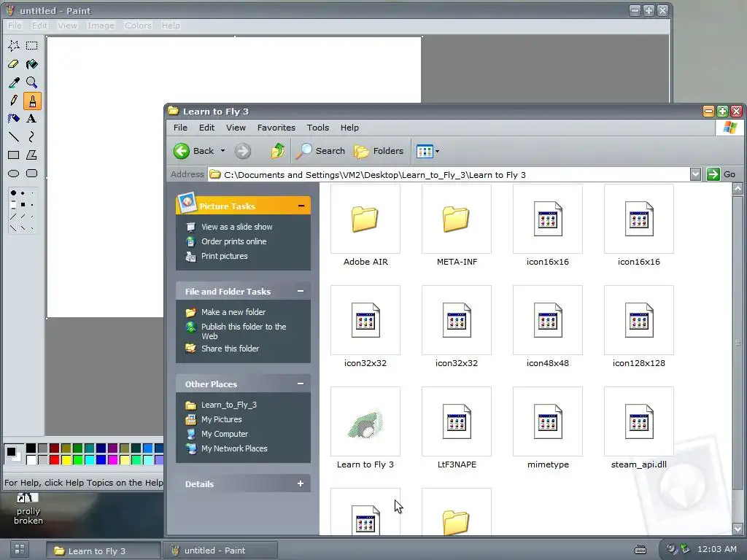Select the Line tool in Paint

[x=14, y=137]
